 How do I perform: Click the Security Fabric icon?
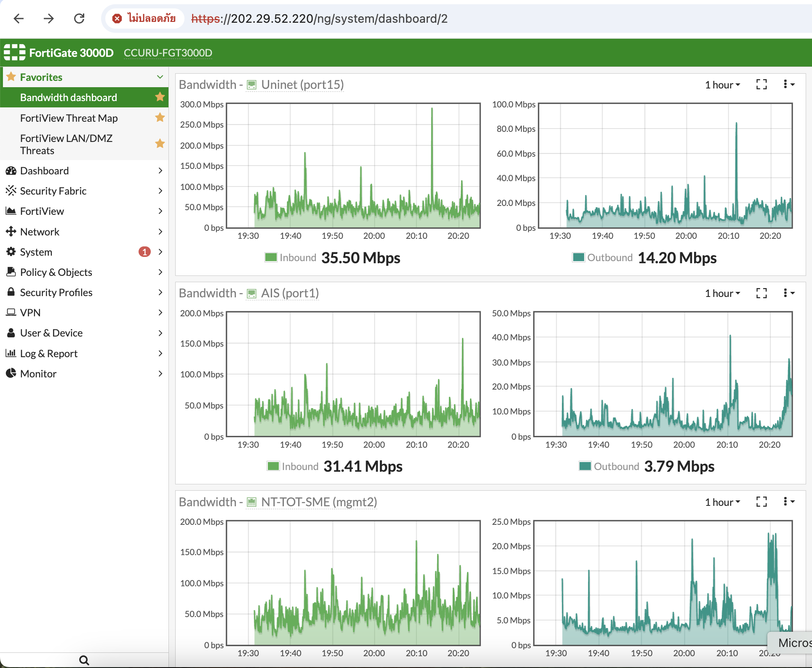11,191
